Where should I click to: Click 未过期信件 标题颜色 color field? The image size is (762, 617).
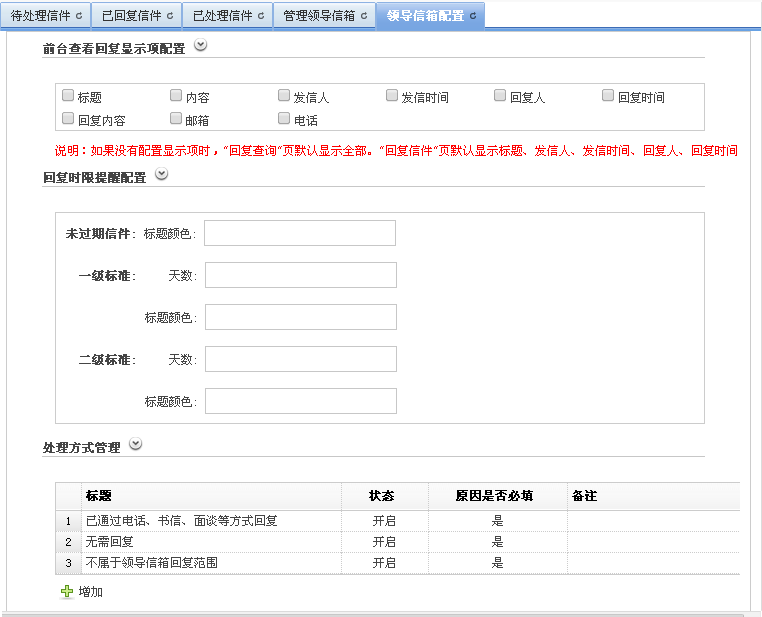[300, 233]
